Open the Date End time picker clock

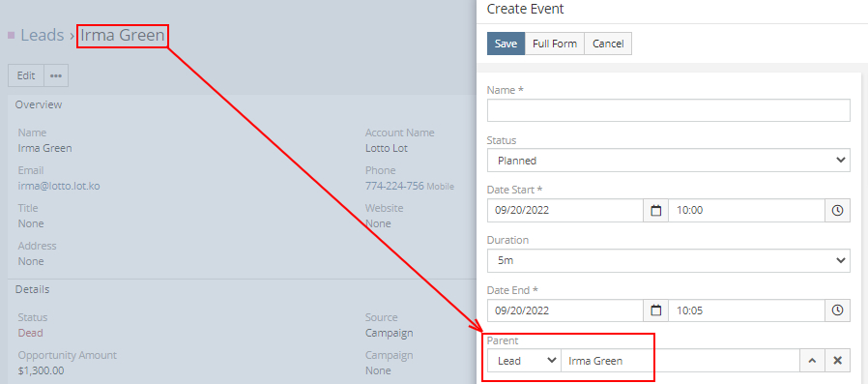coord(838,310)
